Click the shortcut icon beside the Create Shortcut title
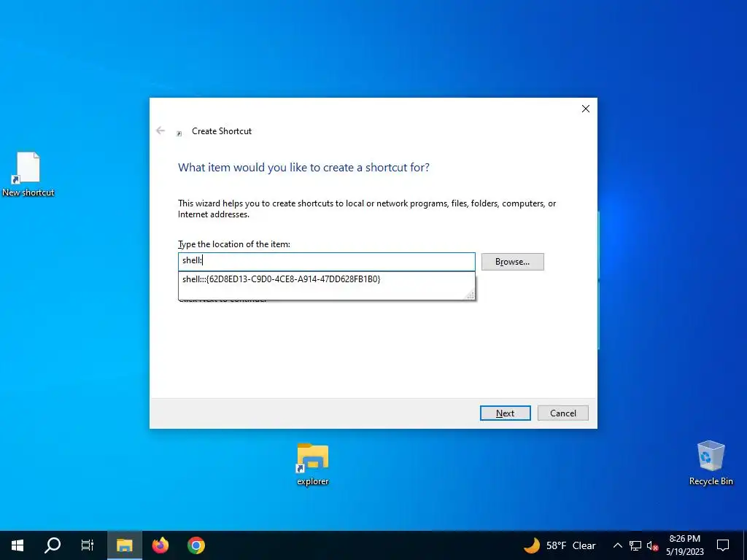 click(179, 133)
